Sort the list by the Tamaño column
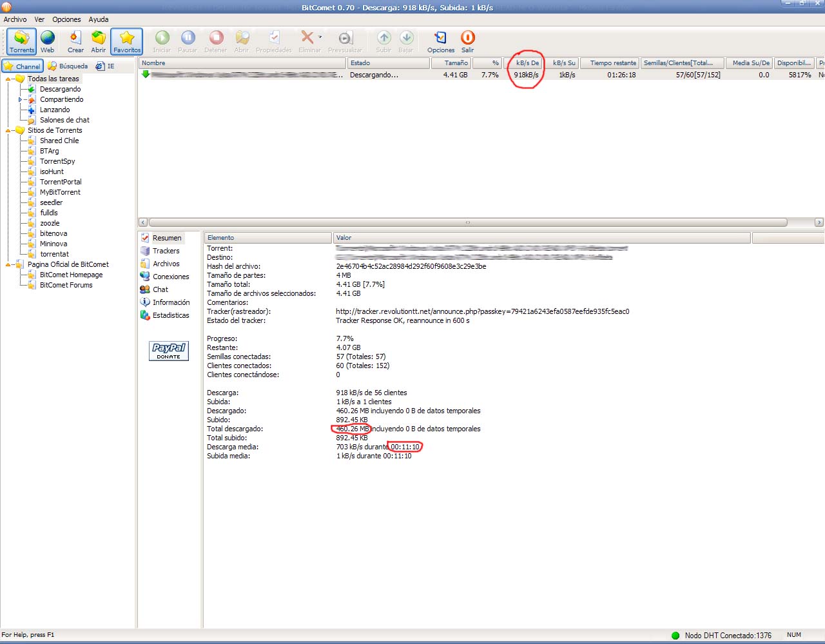The height and width of the screenshot is (644, 825). tap(451, 63)
